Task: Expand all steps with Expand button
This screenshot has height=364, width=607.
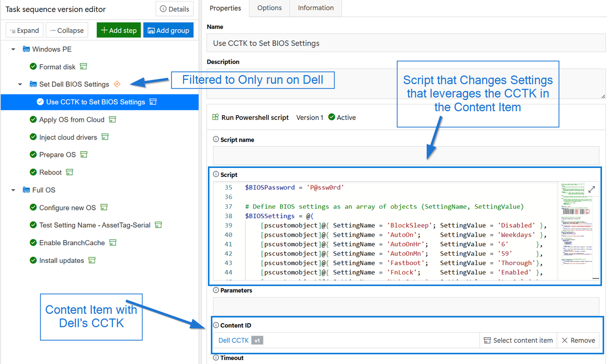Action: (25, 30)
